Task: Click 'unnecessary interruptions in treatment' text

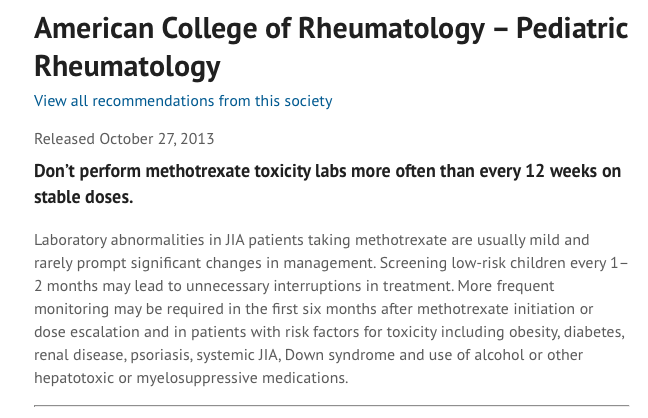Action: [x=319, y=286]
